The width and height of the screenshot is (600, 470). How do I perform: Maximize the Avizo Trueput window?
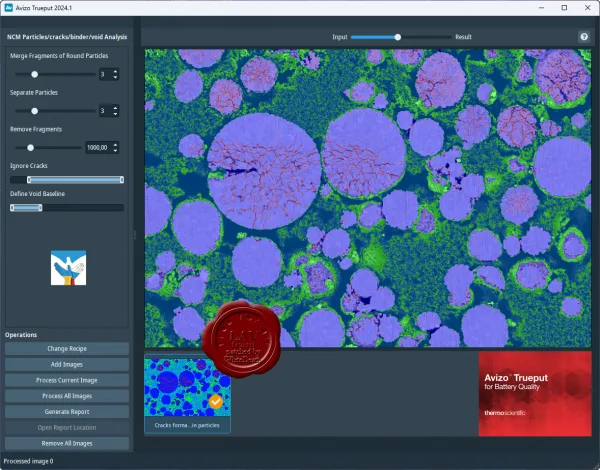click(564, 8)
